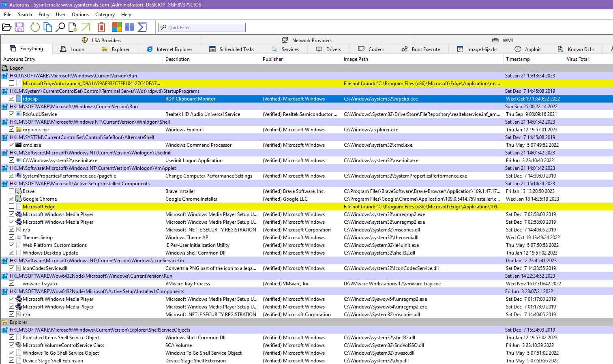Screen dimensions: 613x364
Task: Refresh the autoruns scan with green arrow icon
Action: (x=35, y=27)
